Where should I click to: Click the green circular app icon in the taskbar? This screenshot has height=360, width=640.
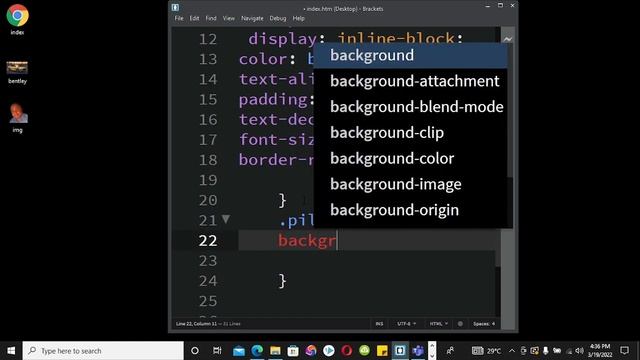click(364, 350)
